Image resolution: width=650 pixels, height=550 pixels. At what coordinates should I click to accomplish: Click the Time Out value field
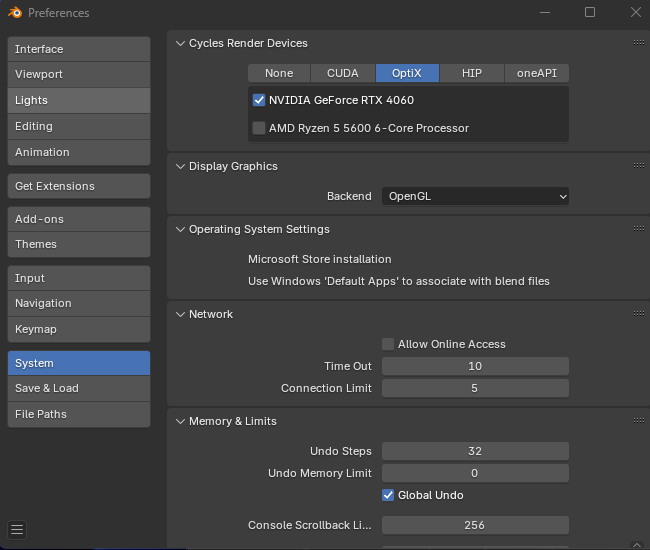(x=475, y=366)
